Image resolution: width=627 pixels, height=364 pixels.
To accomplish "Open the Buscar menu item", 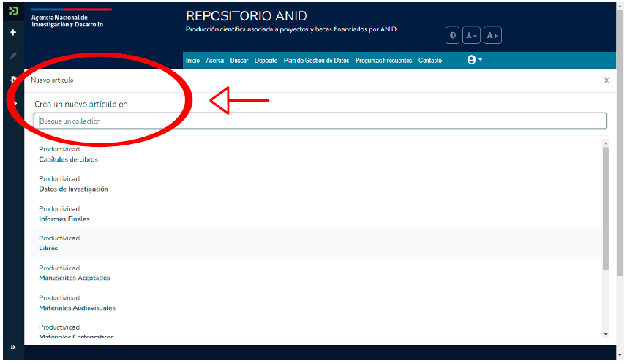I will click(x=239, y=61).
